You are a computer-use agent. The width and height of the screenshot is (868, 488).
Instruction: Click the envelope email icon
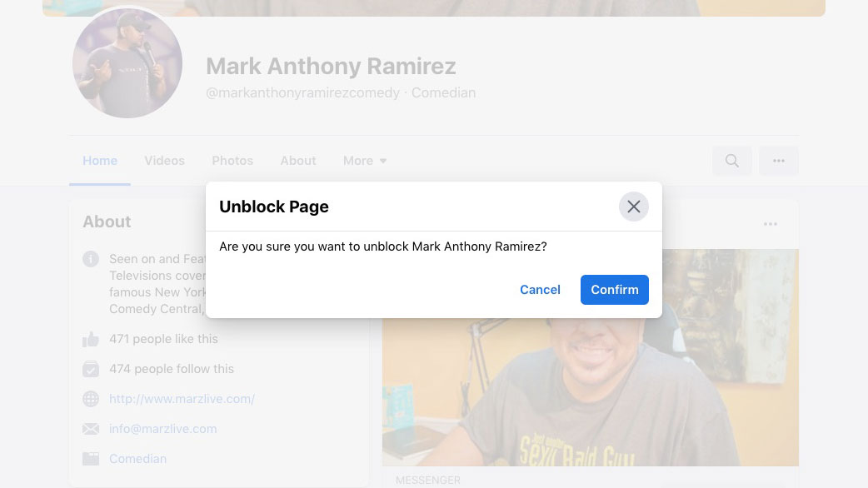click(91, 429)
